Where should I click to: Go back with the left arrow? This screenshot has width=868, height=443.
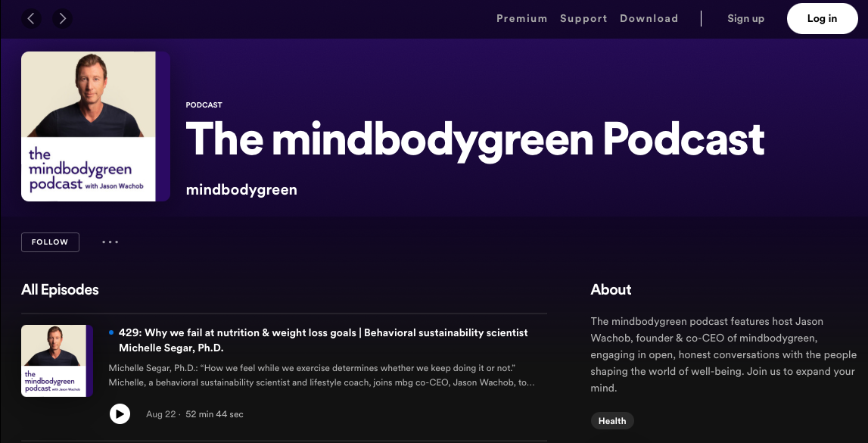pos(31,19)
